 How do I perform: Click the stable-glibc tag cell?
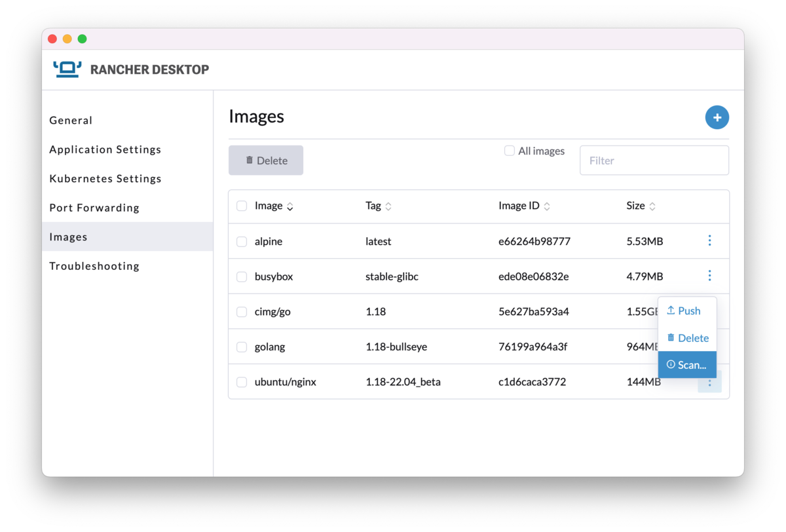pos(392,276)
